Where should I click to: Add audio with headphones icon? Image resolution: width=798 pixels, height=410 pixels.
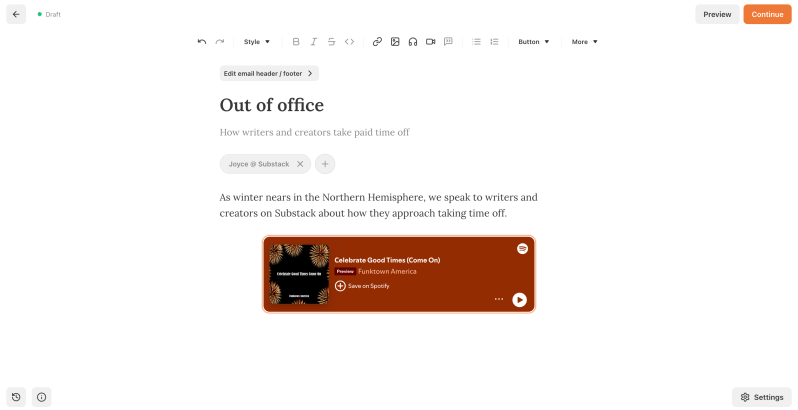(413, 42)
